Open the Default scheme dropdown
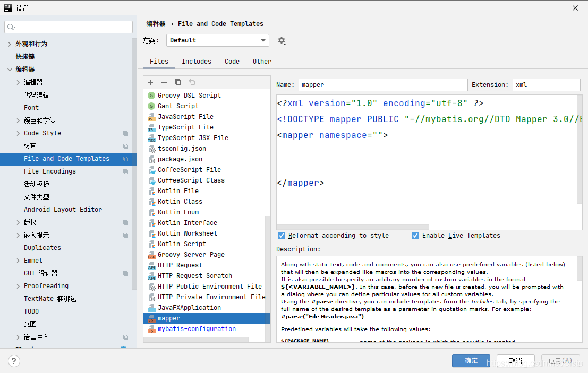This screenshot has width=588, height=373. click(x=218, y=40)
